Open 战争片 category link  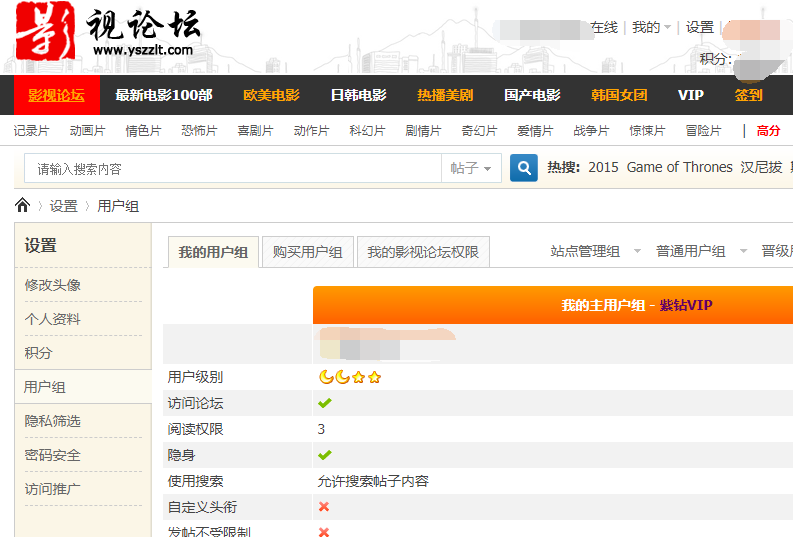coord(591,131)
